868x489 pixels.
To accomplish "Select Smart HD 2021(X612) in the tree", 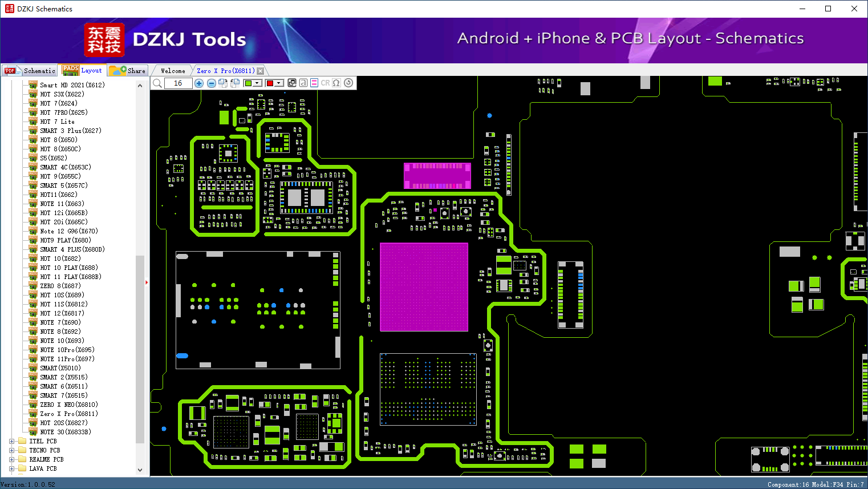I will coord(72,85).
